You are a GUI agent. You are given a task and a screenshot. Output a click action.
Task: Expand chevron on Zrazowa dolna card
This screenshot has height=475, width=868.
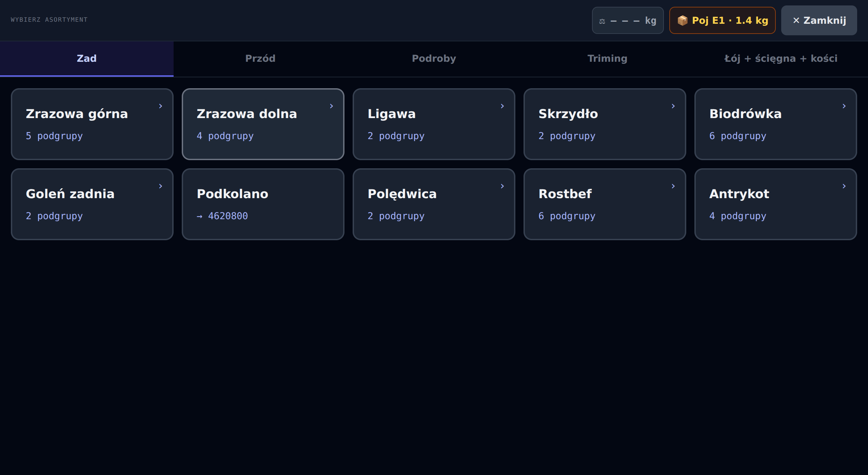point(331,106)
